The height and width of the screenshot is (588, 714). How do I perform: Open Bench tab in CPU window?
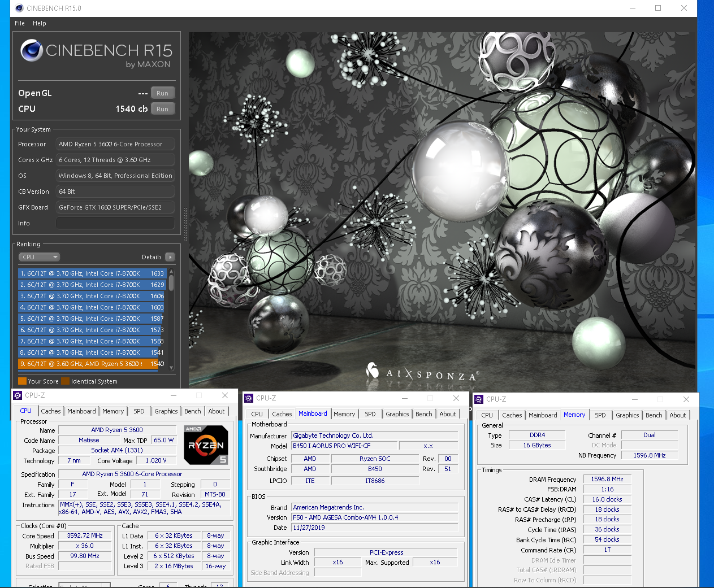(x=193, y=411)
